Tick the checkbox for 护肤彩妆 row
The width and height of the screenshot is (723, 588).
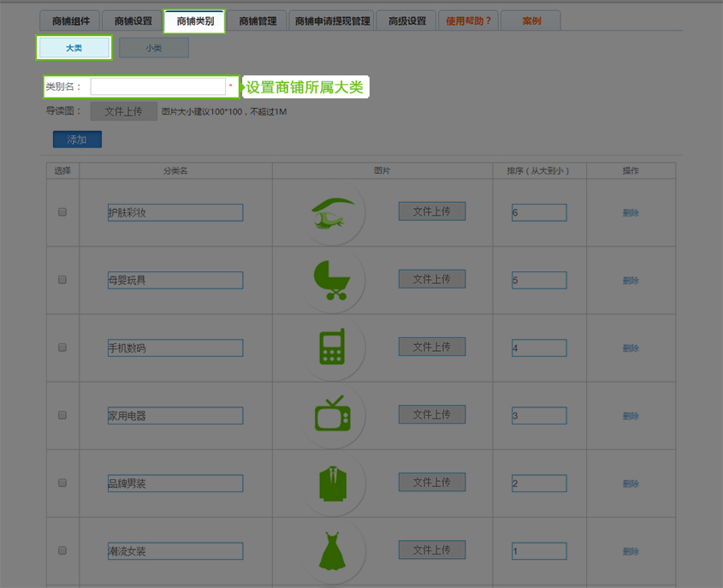tap(62, 212)
